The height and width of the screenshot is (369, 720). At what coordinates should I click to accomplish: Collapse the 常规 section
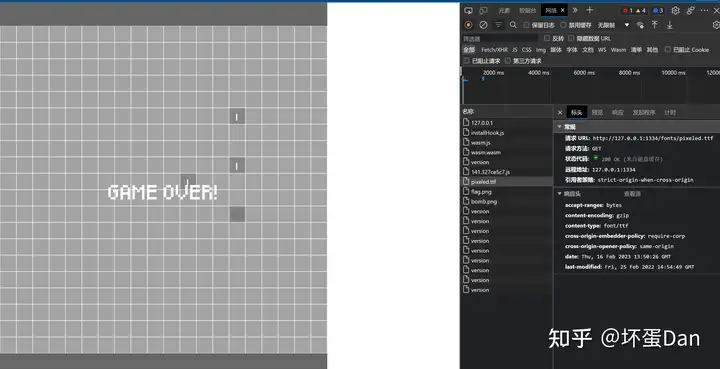560,127
